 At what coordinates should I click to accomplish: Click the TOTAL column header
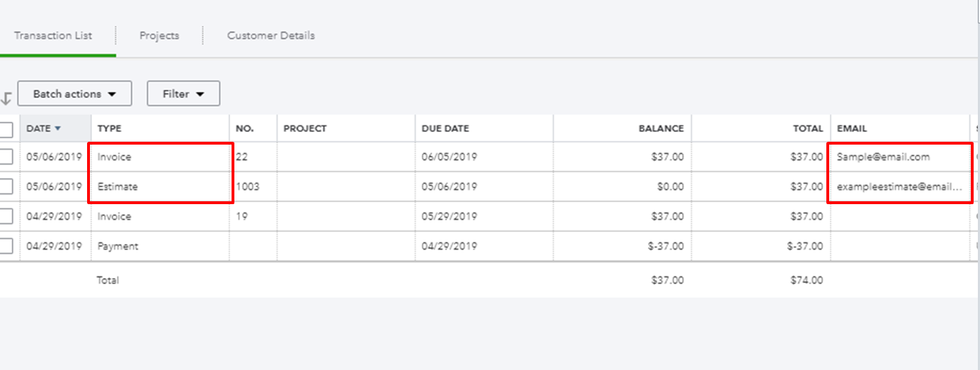[x=807, y=129]
